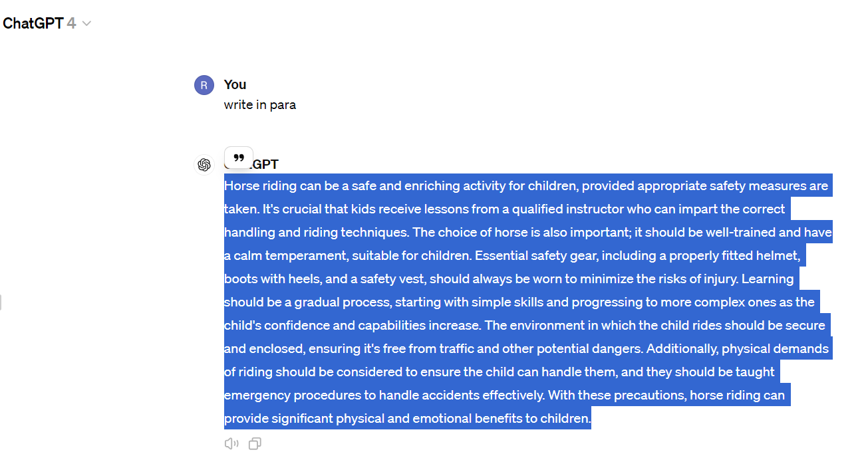Copy the response using the copy icon
This screenshot has height=456, width=868.
click(255, 443)
